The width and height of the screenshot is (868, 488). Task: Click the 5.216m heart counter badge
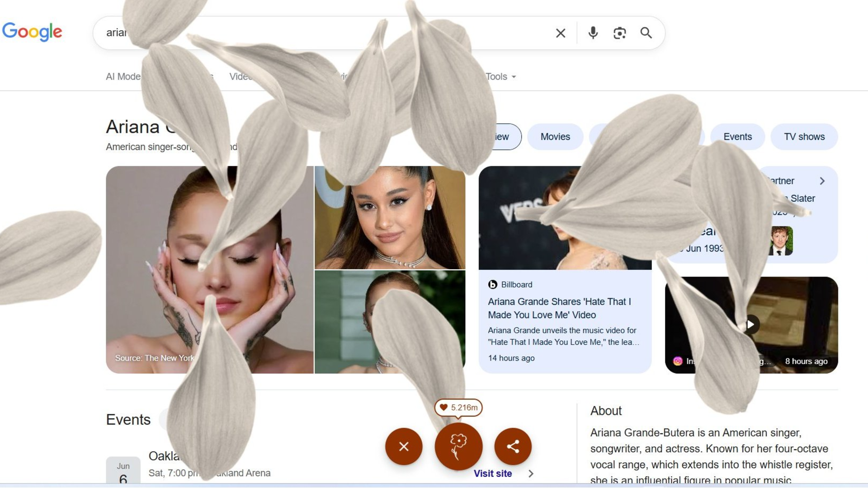pos(458,408)
